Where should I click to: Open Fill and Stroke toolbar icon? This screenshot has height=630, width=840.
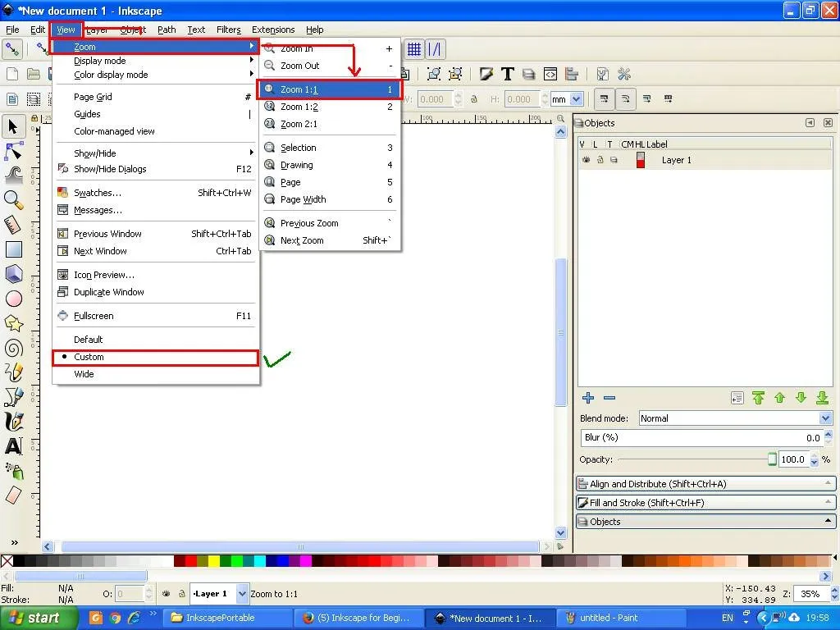tap(486, 74)
